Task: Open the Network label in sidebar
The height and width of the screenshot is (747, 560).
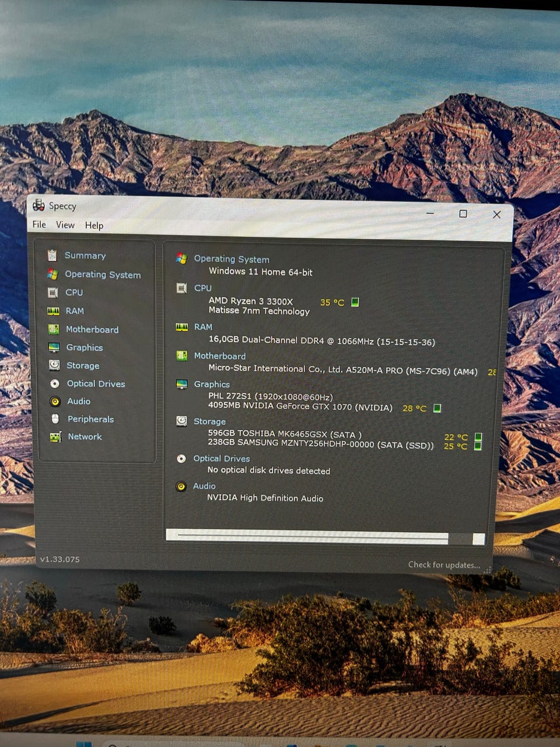Action: coord(85,437)
